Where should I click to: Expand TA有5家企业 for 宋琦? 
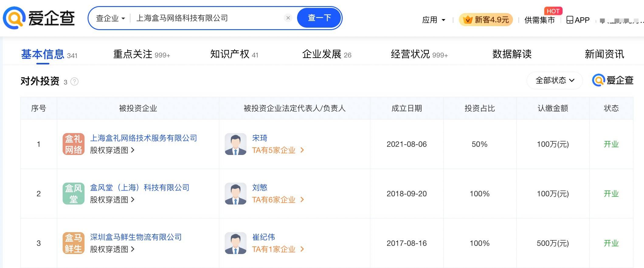(278, 150)
